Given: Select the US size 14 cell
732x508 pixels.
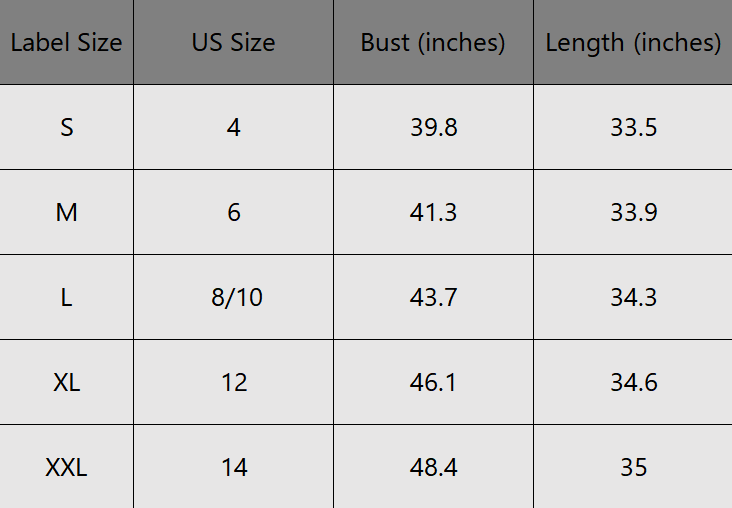Looking at the screenshot, I should pyautogui.click(x=233, y=467).
